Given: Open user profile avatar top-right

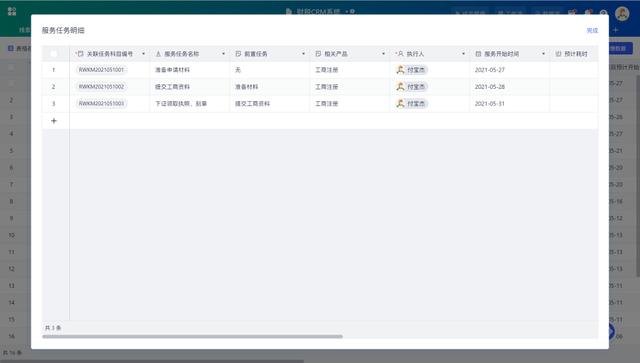Looking at the screenshot, I should 622,13.
